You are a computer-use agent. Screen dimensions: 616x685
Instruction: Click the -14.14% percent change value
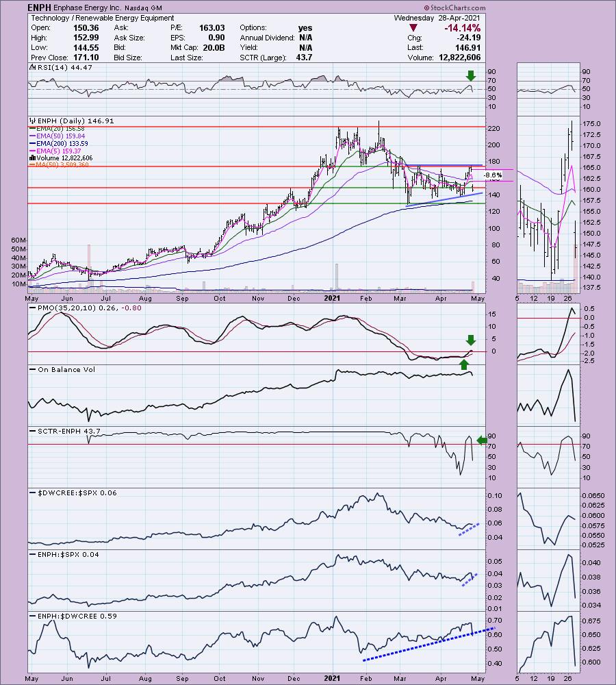coord(462,28)
